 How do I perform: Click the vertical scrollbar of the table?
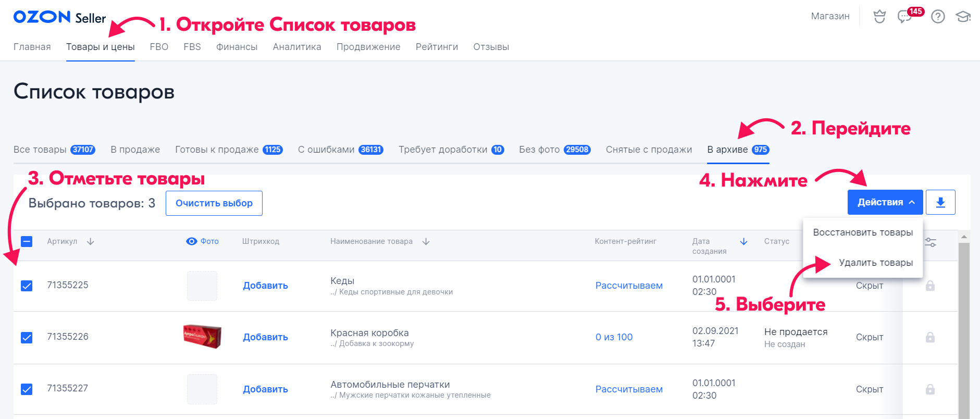(964, 328)
